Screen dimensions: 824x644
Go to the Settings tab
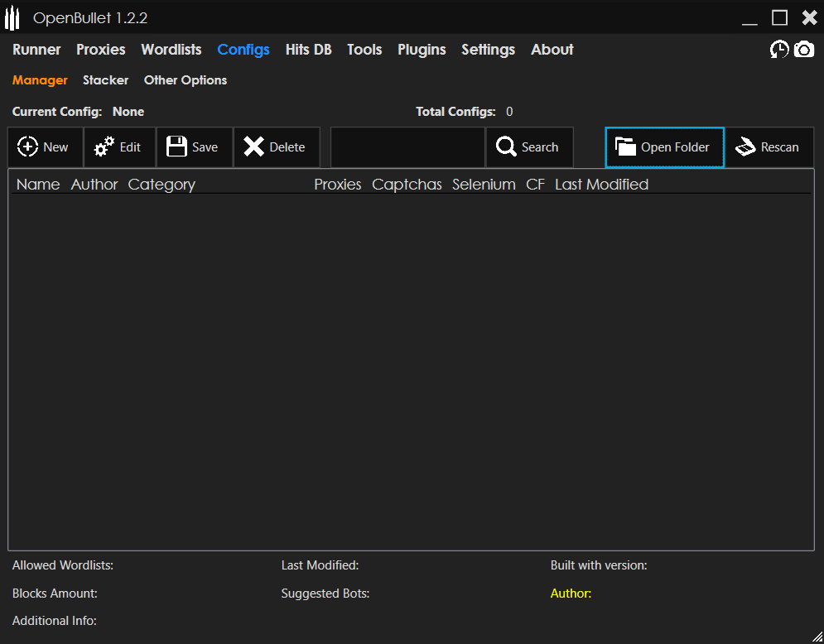pyautogui.click(x=489, y=50)
